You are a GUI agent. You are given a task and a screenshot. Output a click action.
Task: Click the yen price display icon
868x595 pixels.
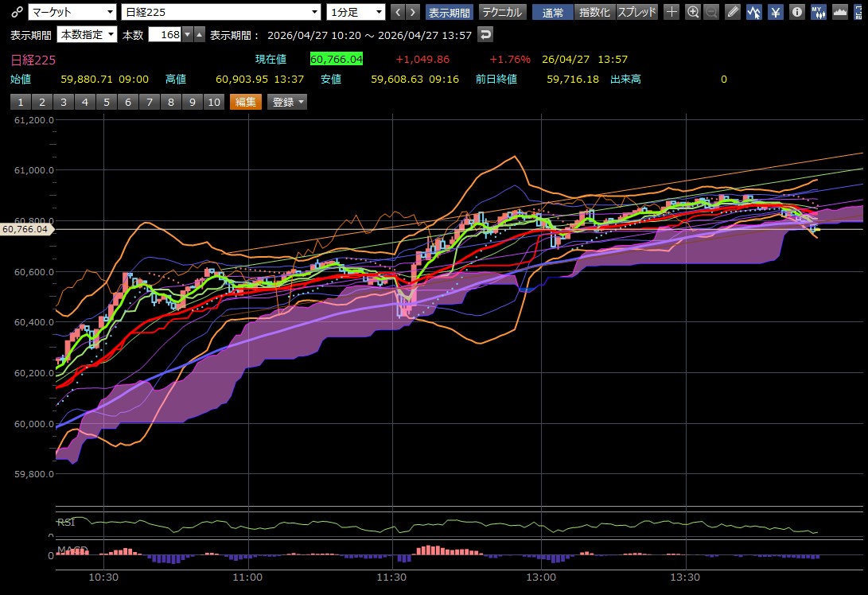(776, 12)
